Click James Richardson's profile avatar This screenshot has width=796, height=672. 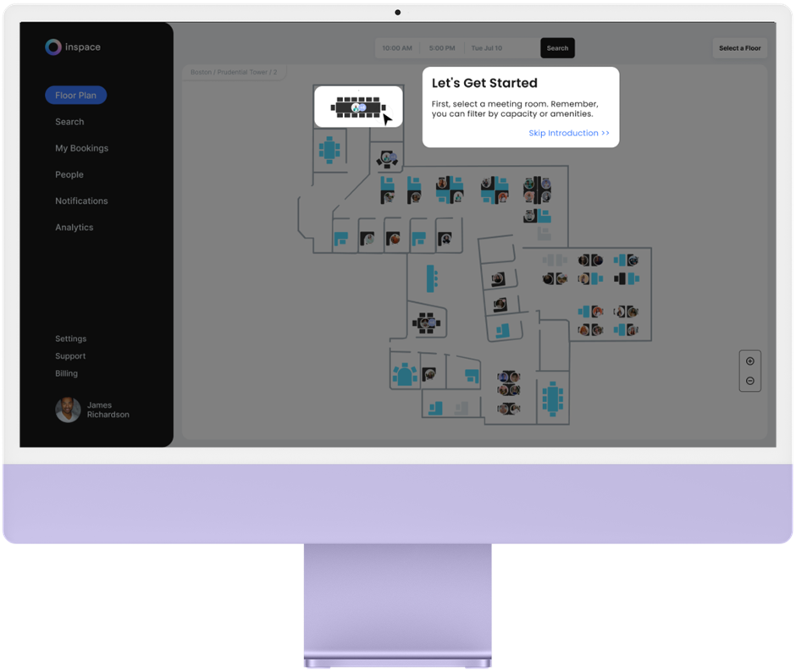click(68, 410)
